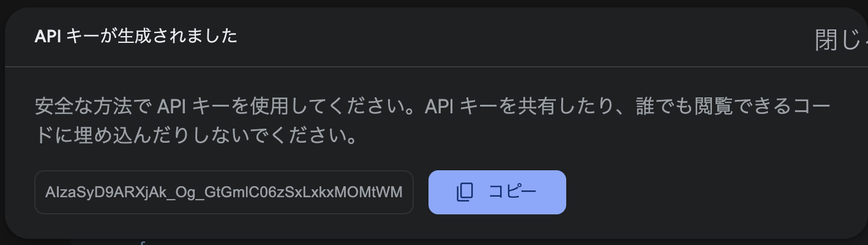Click the second warning line ドに埋め込んだり
868x245 pixels.
196,136
